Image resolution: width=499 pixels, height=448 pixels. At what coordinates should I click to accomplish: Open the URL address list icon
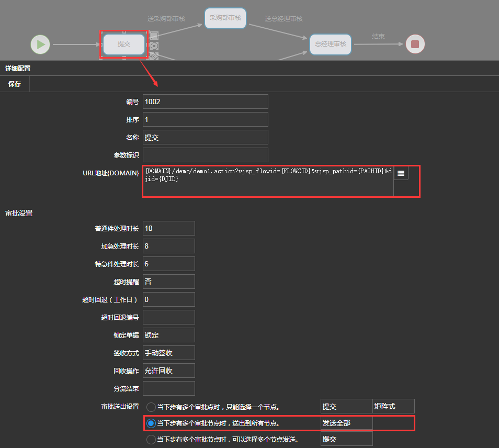(401, 173)
